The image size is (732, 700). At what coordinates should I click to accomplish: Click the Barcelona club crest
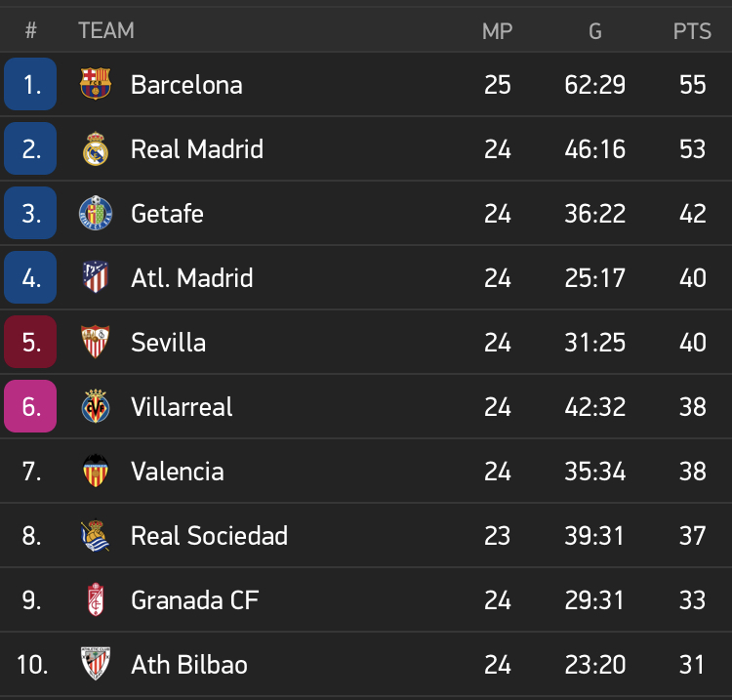tap(96, 84)
